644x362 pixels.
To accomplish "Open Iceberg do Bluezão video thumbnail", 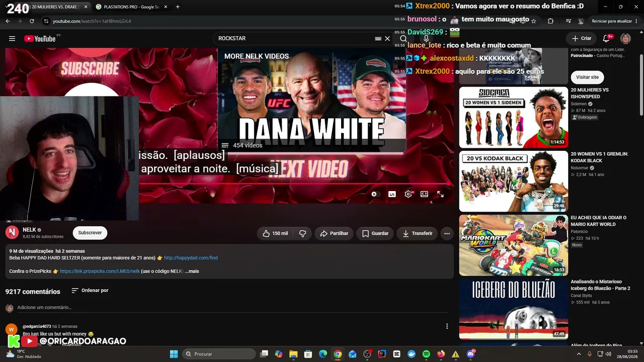I will (x=514, y=309).
